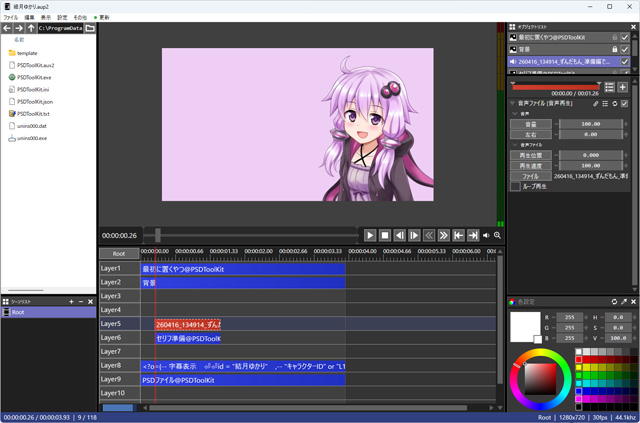Click the 再生速度 value field 100.00
The height and width of the screenshot is (423, 640).
click(591, 166)
